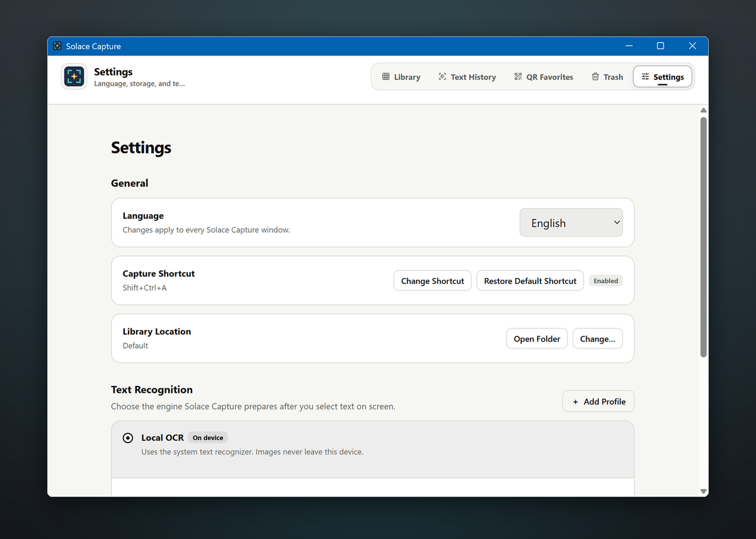Click the Text History scan icon

(442, 77)
